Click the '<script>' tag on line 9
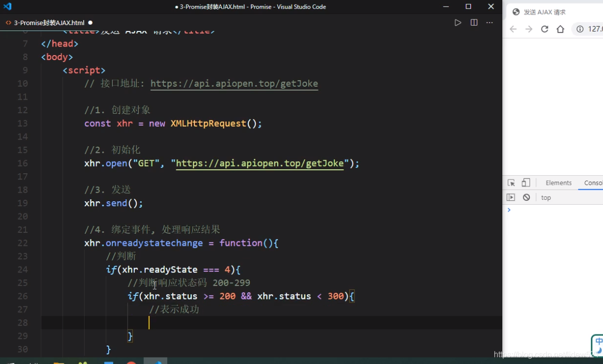This screenshot has height=364, width=603. click(x=84, y=70)
